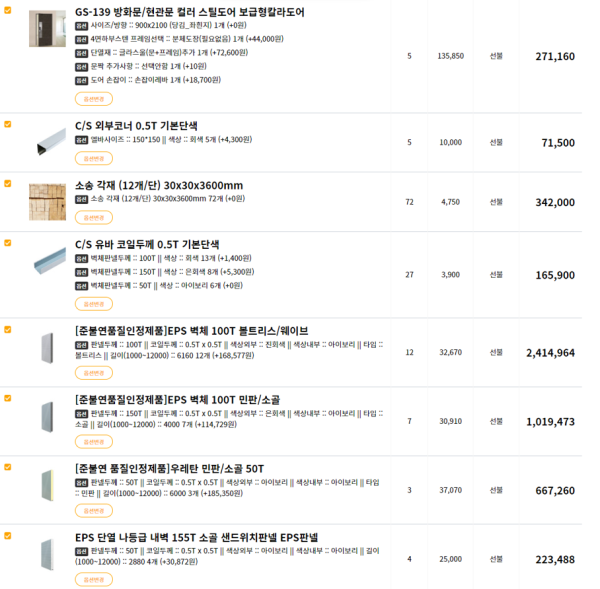Screen dimensions: 600x589
Task: Click the C/S 외부코너 product image
Action: (47, 142)
